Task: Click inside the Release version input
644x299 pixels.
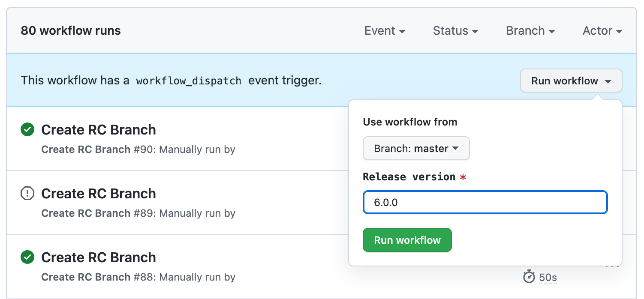Action: click(x=485, y=202)
